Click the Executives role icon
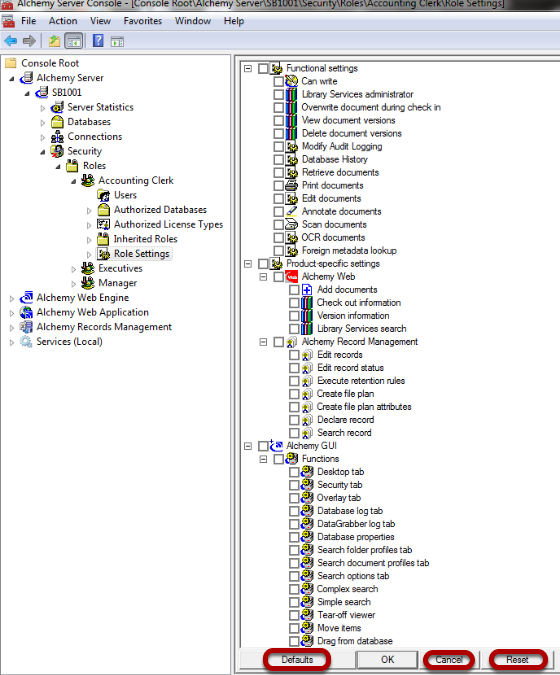Image resolution: width=560 pixels, height=675 pixels. (88, 269)
